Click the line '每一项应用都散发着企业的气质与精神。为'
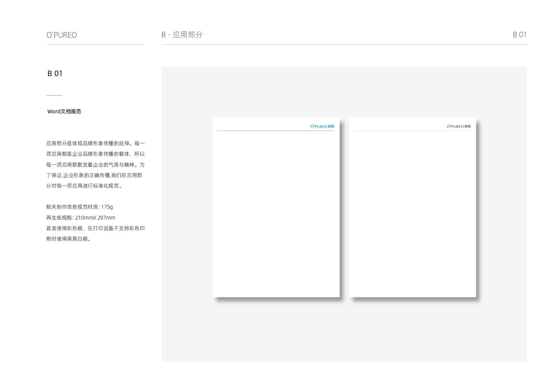 (95, 165)
